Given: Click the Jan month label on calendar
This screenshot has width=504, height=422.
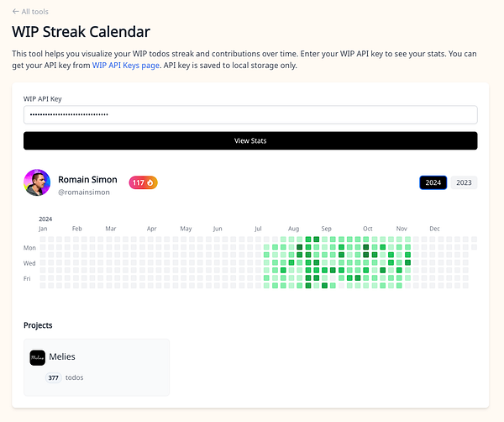Looking at the screenshot, I should coord(43,228).
